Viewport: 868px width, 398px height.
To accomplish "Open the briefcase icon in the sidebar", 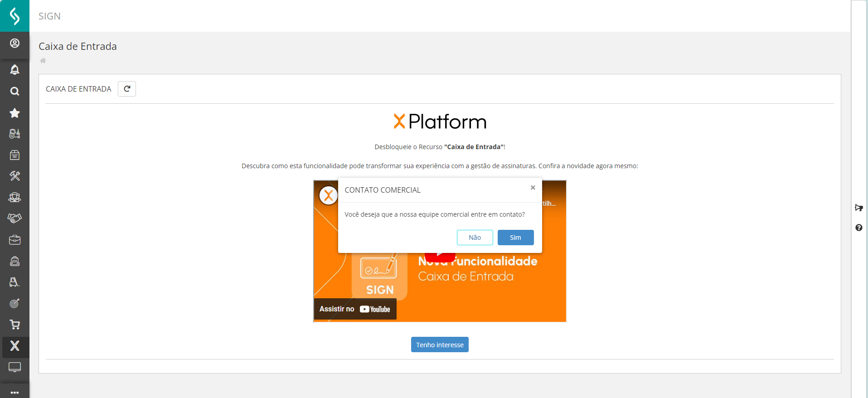I will [15, 240].
